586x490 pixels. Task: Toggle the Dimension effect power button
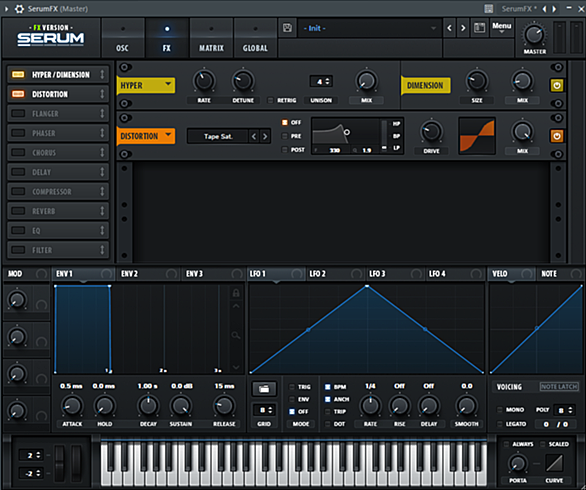tap(556, 85)
